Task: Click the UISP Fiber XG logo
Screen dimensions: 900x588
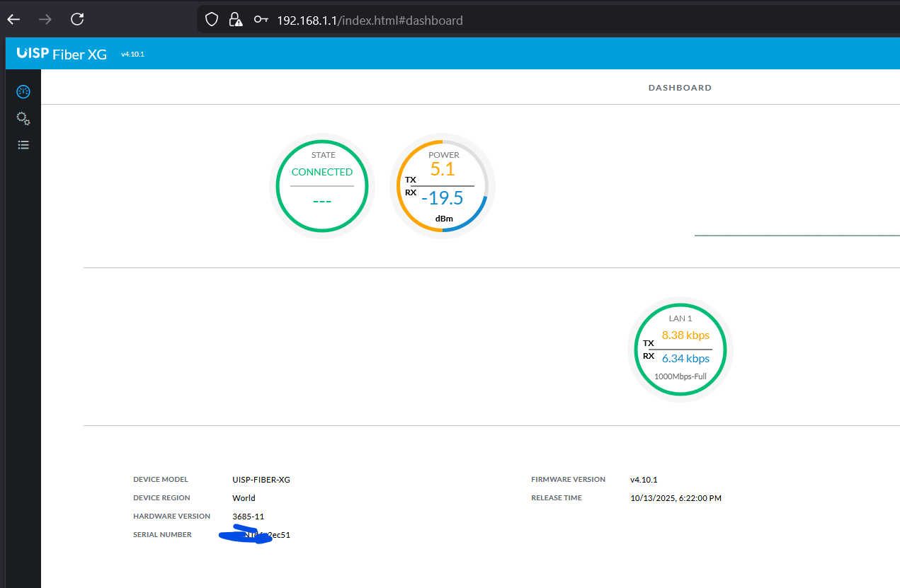Action: pos(62,54)
